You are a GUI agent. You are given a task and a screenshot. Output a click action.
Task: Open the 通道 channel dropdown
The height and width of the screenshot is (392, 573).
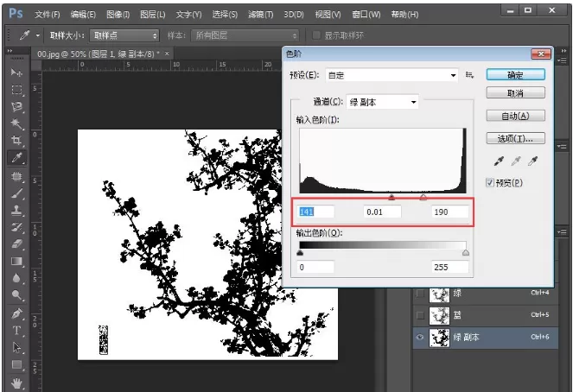[382, 102]
